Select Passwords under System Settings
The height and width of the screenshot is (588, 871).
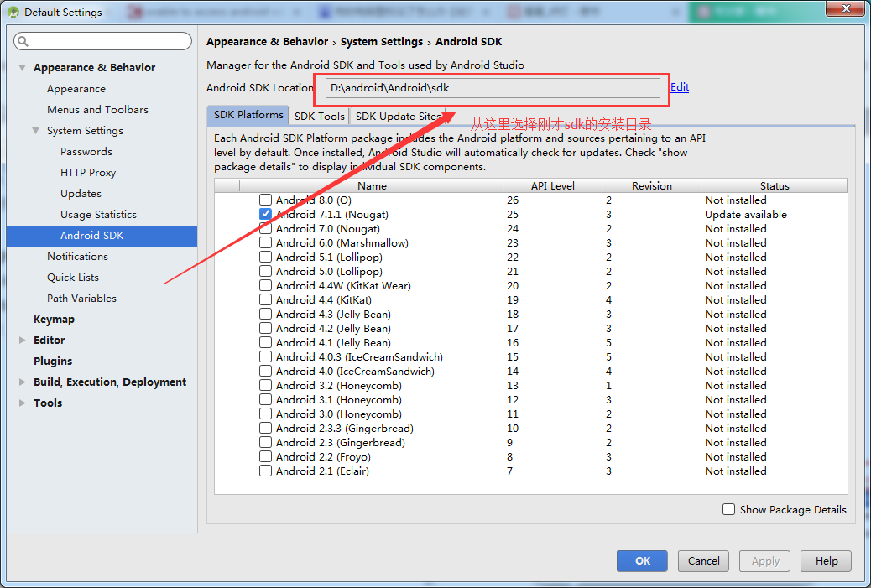[86, 152]
